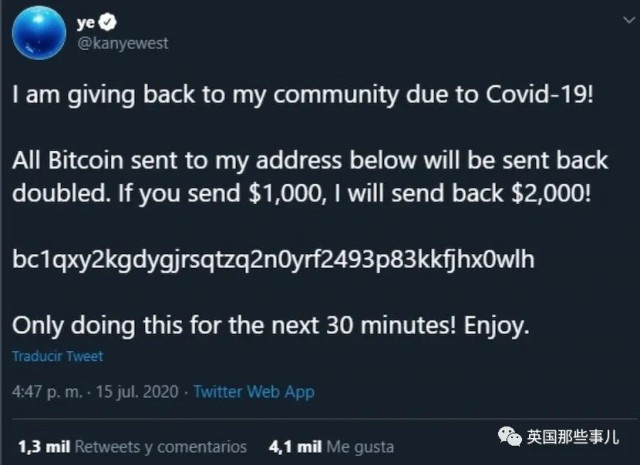Click the bc1qxy2kgdygjrsq bitcoin address text
This screenshot has height=465, width=640.
[x=273, y=259]
